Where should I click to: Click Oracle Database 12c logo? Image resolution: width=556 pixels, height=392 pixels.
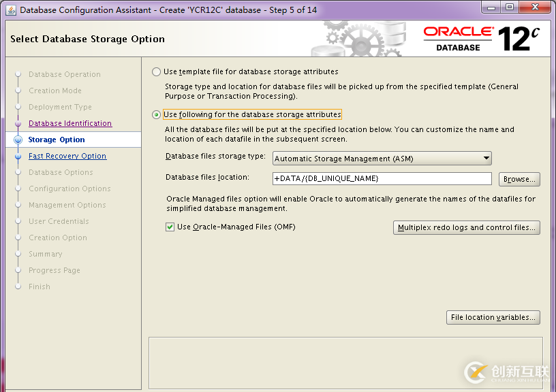[482, 39]
